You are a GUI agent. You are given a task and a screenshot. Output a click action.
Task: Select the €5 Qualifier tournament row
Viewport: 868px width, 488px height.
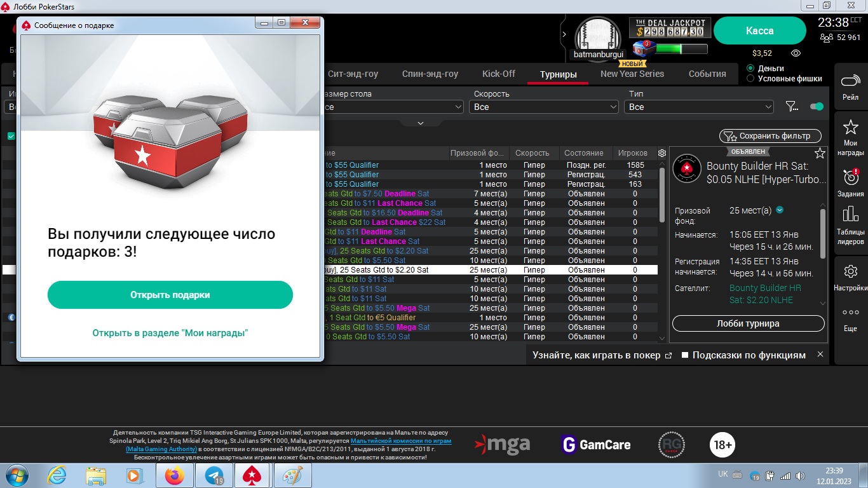491,318
